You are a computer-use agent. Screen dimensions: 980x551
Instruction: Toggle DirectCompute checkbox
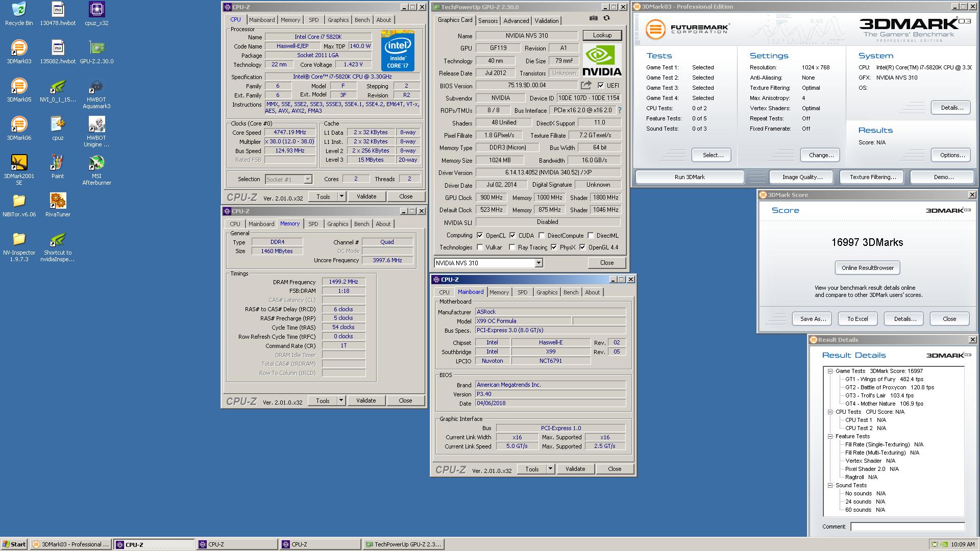[542, 235]
